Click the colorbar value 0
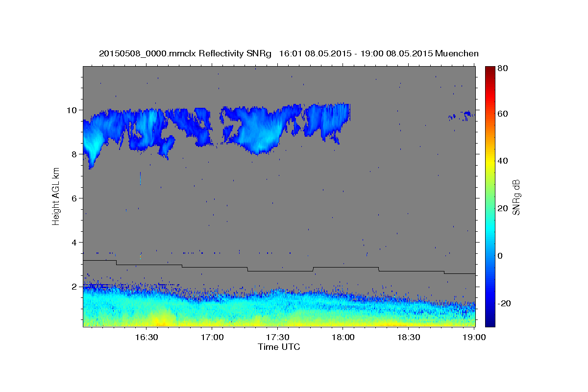Image resolution: width=588 pixels, height=392 pixels. click(500, 256)
